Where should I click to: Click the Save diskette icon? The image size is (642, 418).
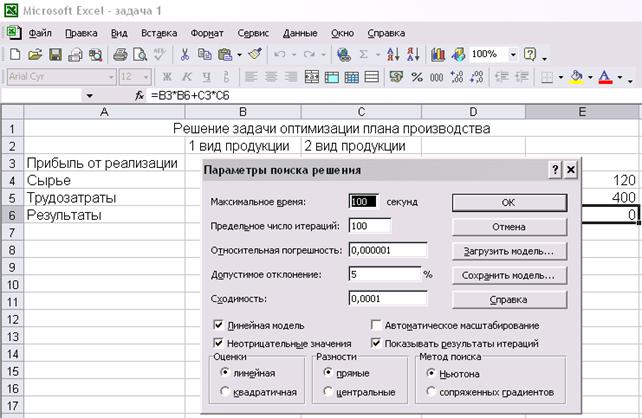coord(56,54)
